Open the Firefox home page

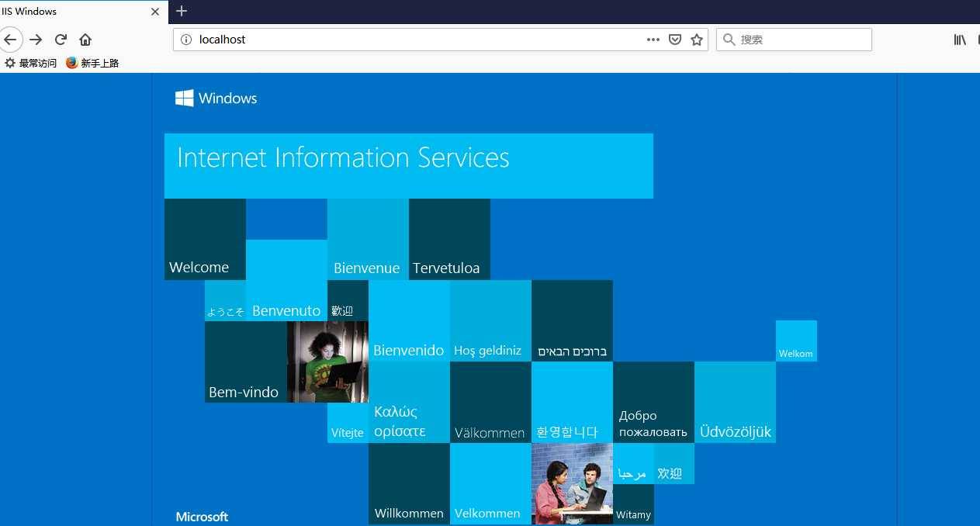[85, 40]
